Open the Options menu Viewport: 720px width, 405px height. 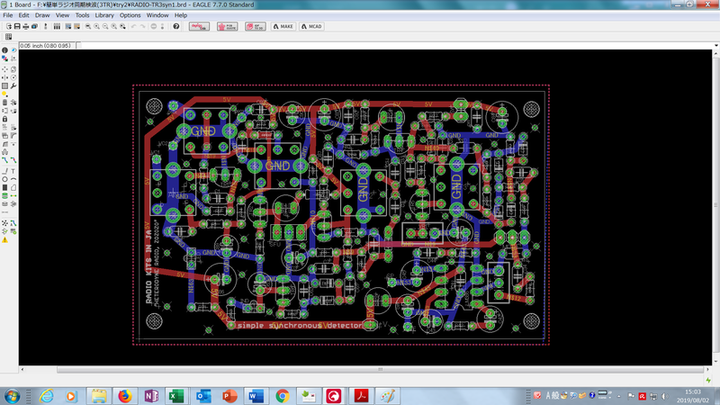pos(130,16)
